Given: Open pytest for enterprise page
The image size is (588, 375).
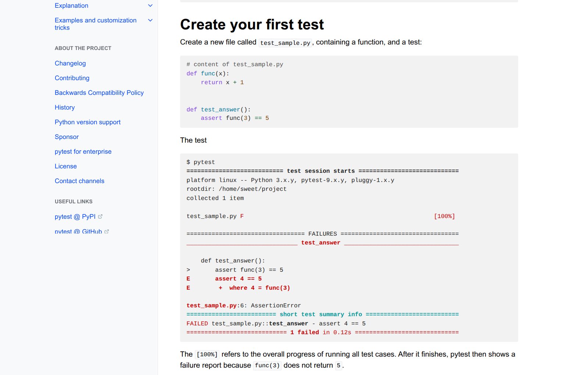Looking at the screenshot, I should click(x=83, y=151).
